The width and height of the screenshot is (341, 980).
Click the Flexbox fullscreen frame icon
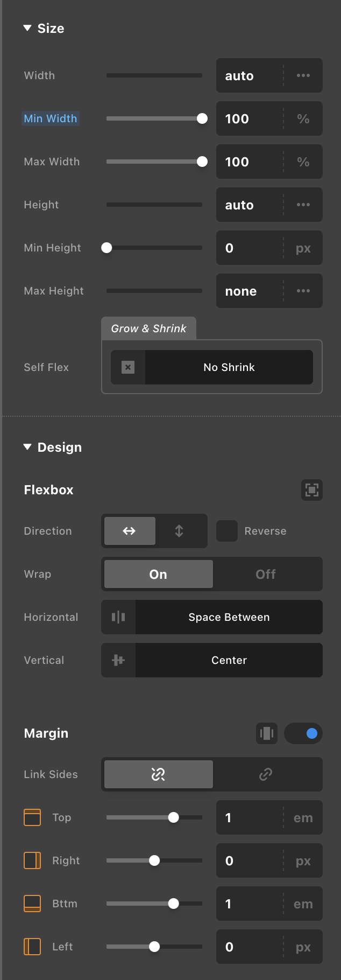tap(312, 490)
